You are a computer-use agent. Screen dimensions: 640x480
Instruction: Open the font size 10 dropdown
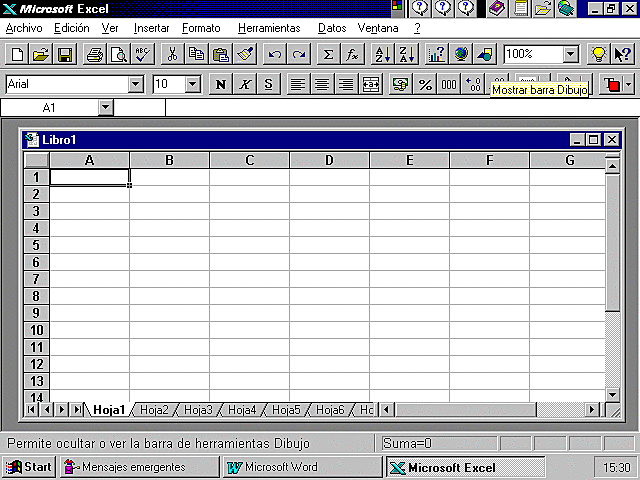(193, 84)
